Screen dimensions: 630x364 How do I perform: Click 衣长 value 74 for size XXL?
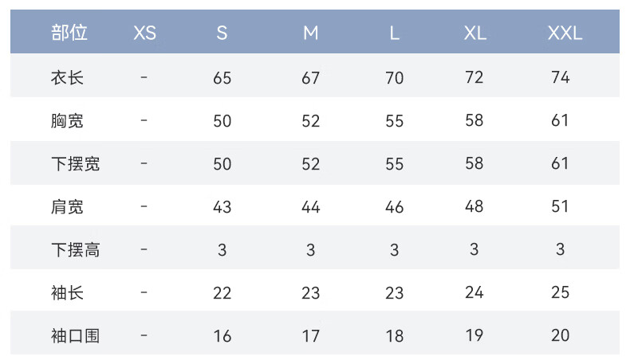(560, 77)
